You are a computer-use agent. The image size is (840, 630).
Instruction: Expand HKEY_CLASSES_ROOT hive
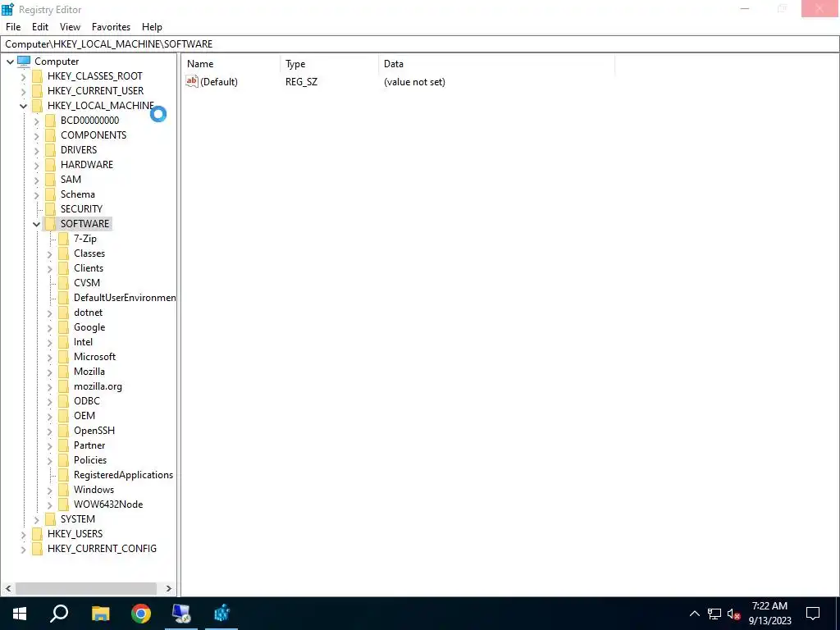tap(23, 76)
